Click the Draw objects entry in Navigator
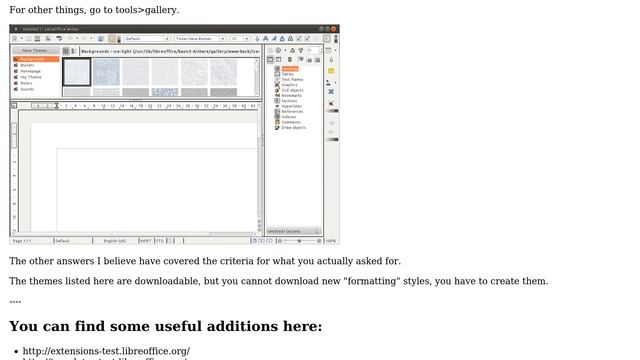This screenshot has width=640, height=360. click(293, 128)
